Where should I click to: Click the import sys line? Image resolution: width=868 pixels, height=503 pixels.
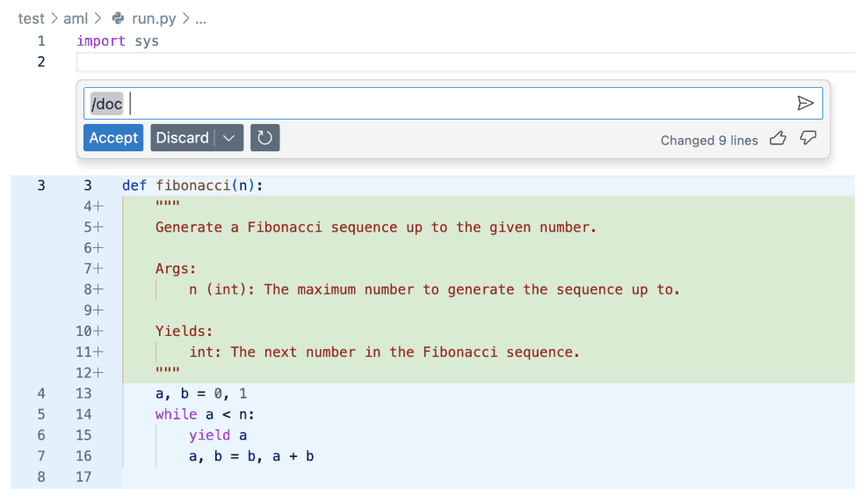(118, 41)
